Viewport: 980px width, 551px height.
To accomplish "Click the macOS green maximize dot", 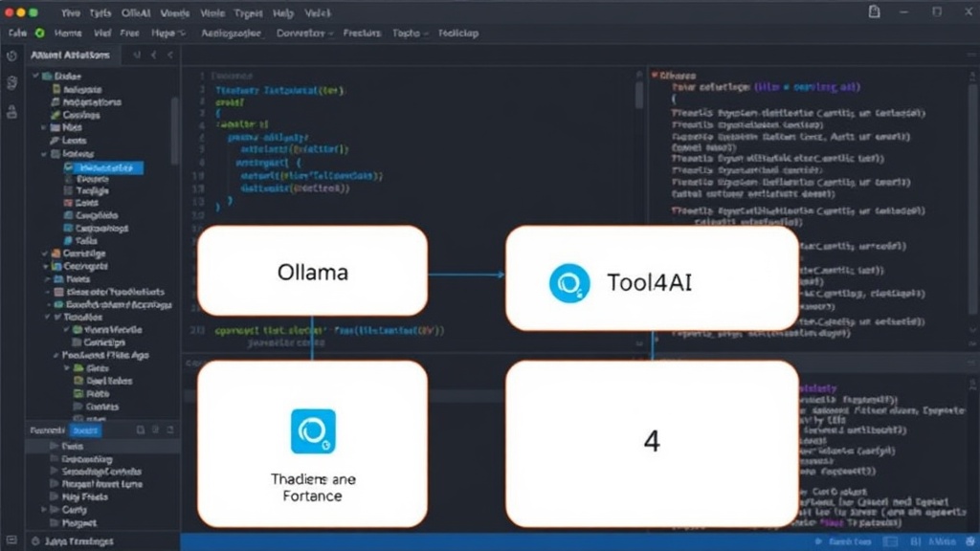I will tap(33, 12).
